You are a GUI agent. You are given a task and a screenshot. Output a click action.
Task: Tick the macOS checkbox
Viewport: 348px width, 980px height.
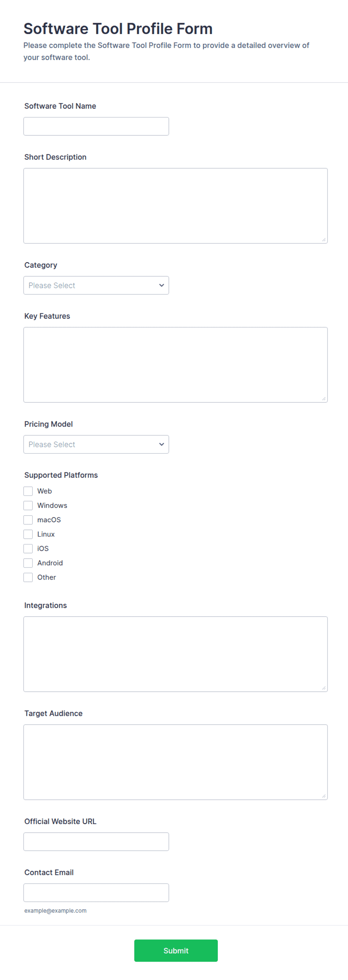coord(28,520)
